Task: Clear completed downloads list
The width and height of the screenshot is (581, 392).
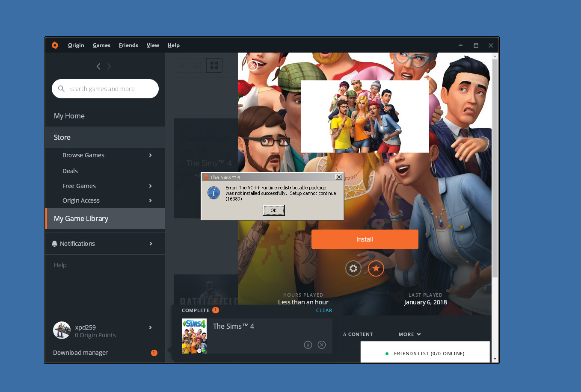Action: pyautogui.click(x=324, y=310)
